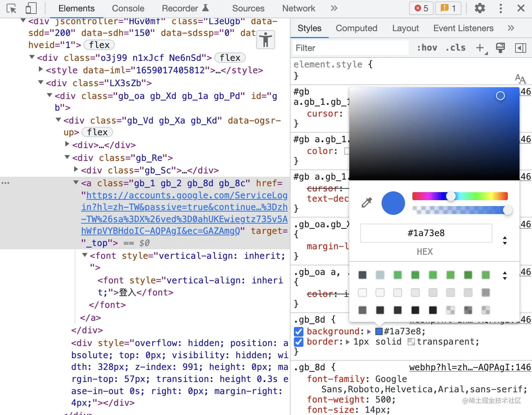Click flex badge next to hveid attribute

tap(99, 45)
